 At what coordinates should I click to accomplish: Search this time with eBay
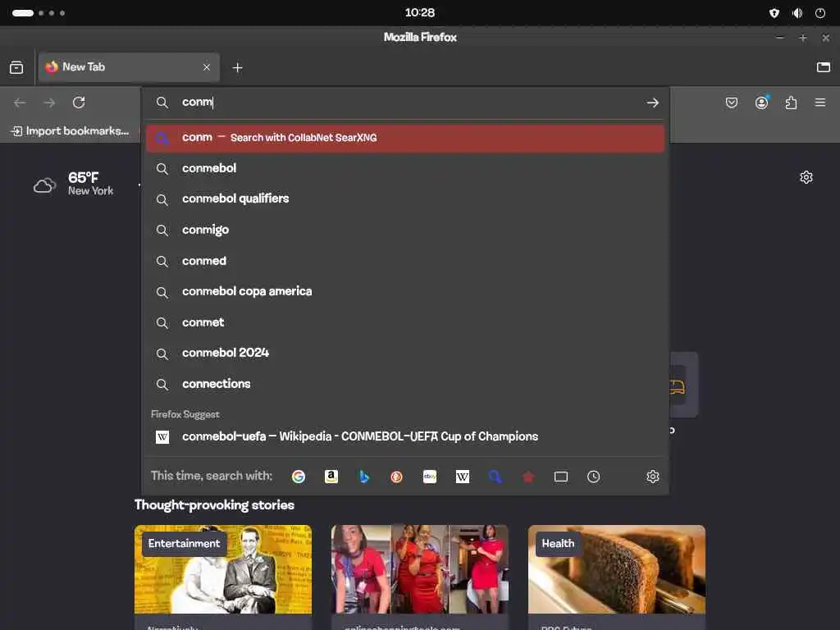pos(430,477)
